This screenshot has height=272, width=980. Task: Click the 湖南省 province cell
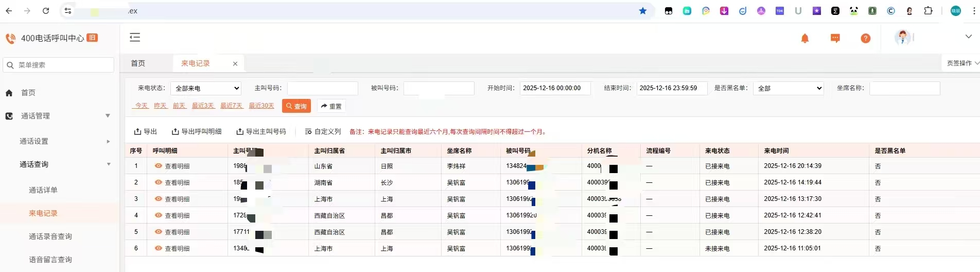323,182
